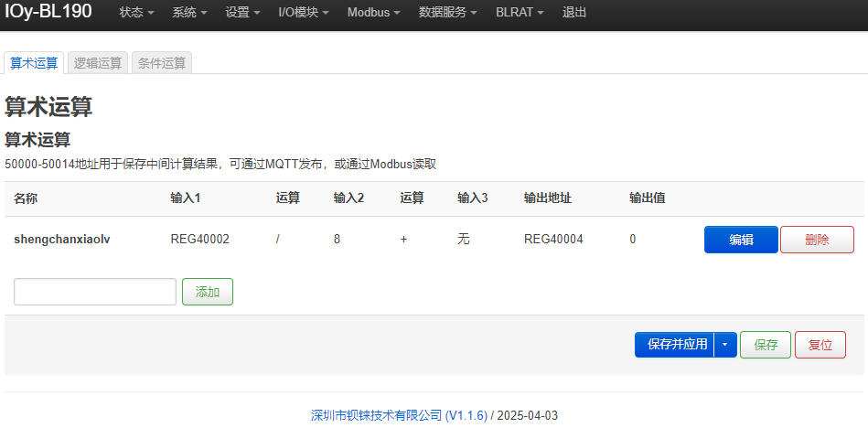Image resolution: width=868 pixels, height=428 pixels.
Task: Expand the I/O模块 menu
Action: tap(304, 12)
